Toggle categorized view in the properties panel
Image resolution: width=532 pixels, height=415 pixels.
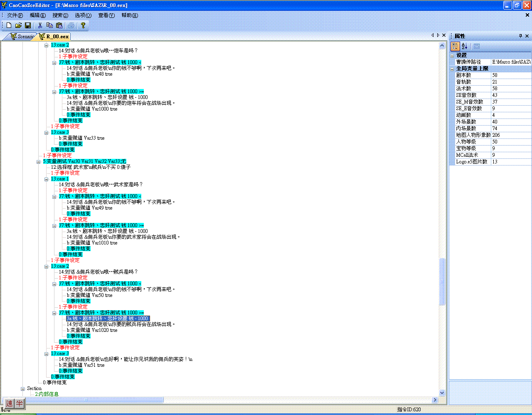[x=455, y=46]
